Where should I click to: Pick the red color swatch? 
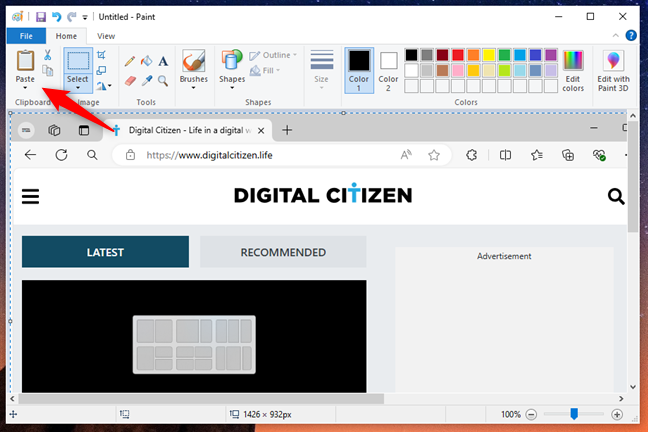point(458,55)
